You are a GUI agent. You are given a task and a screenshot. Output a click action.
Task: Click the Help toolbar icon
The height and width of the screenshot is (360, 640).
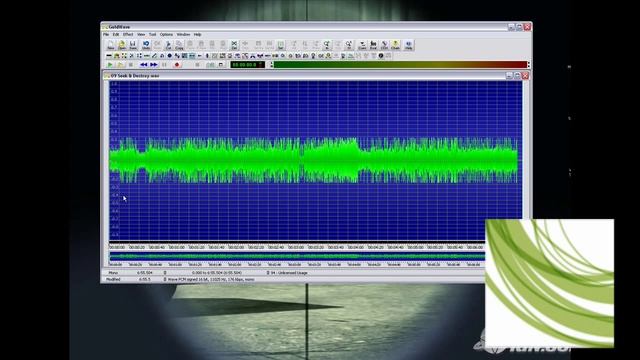(x=409, y=45)
